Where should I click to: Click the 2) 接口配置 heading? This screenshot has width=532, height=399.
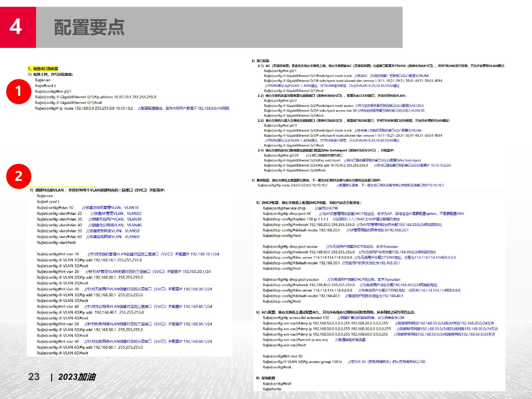coord(261,61)
